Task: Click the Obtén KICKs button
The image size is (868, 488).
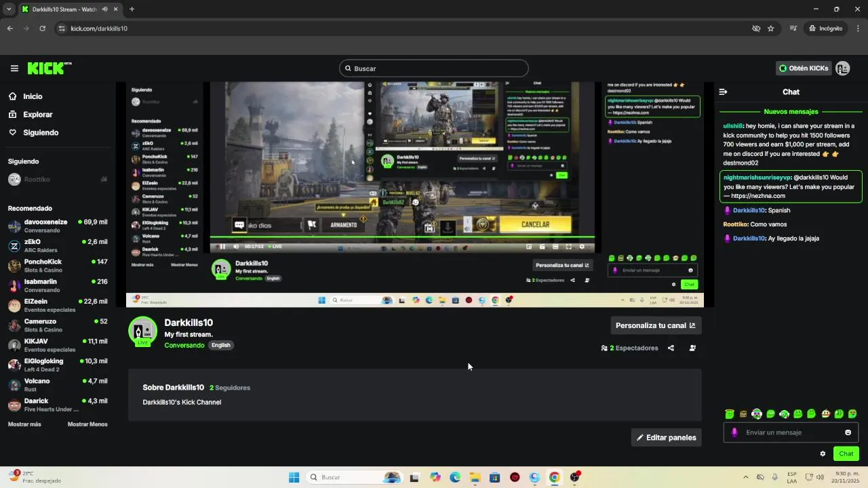Action: coord(804,68)
